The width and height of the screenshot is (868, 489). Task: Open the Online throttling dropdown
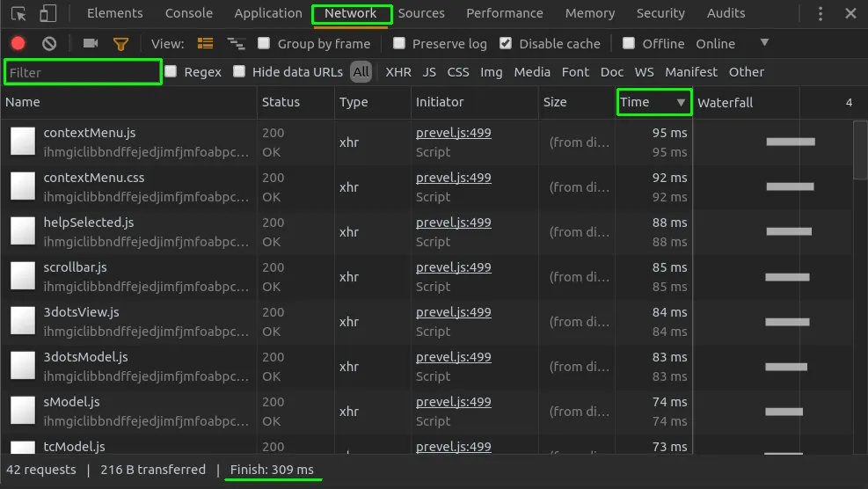click(x=732, y=44)
